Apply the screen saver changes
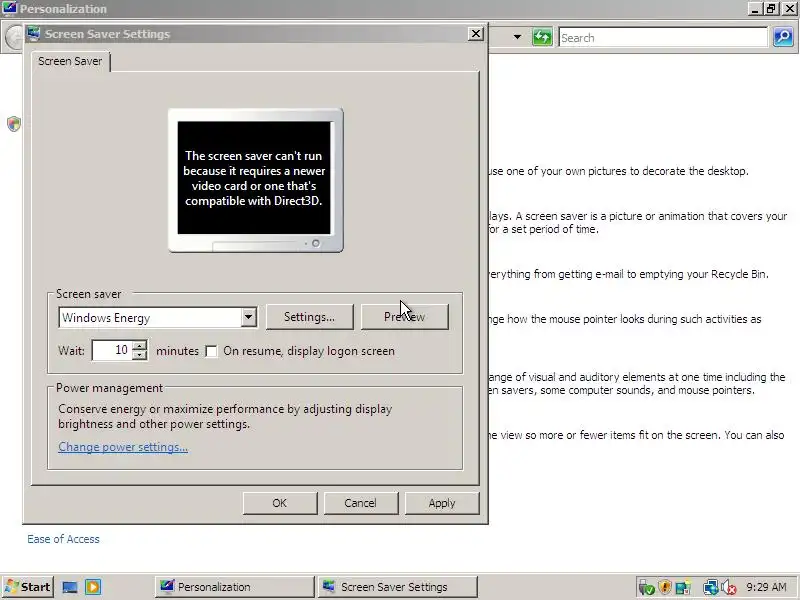This screenshot has width=800, height=600. [442, 503]
